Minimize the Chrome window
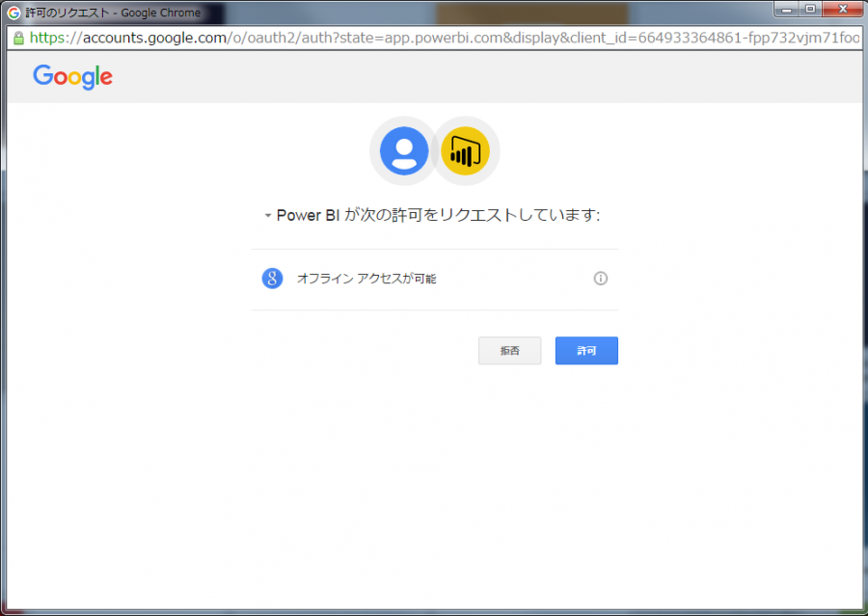 coord(786,10)
